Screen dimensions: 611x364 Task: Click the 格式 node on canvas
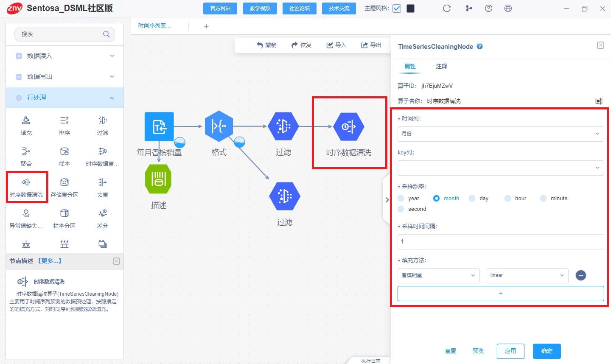tap(219, 126)
